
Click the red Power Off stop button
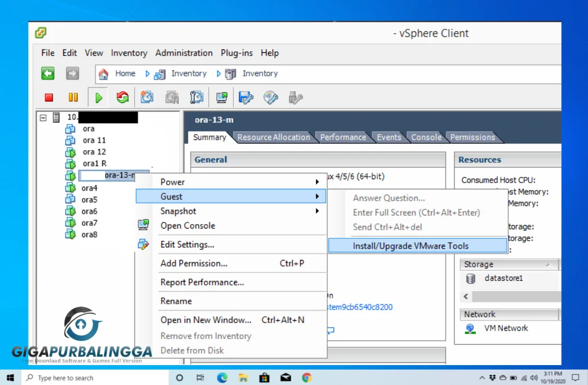pyautogui.click(x=49, y=98)
